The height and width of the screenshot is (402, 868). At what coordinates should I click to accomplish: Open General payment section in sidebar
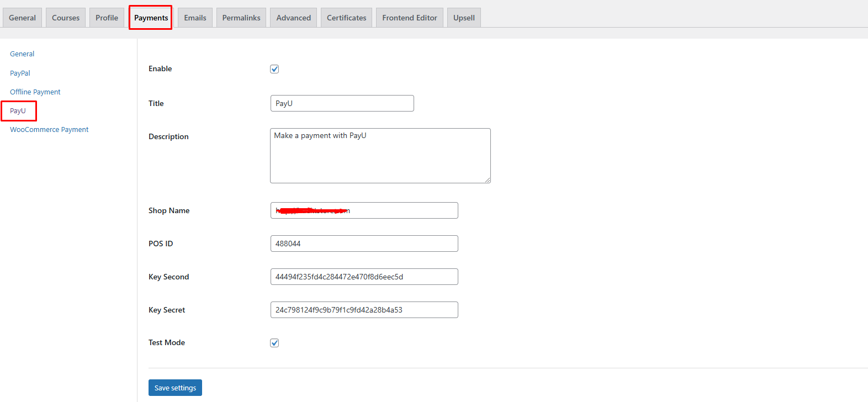(22, 54)
